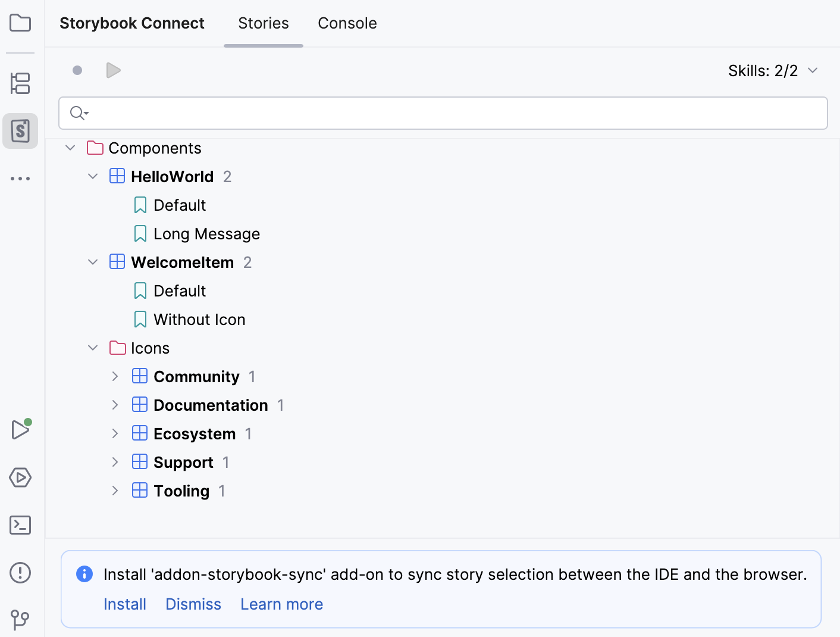
Task: Select the Support component label
Action: tap(183, 463)
